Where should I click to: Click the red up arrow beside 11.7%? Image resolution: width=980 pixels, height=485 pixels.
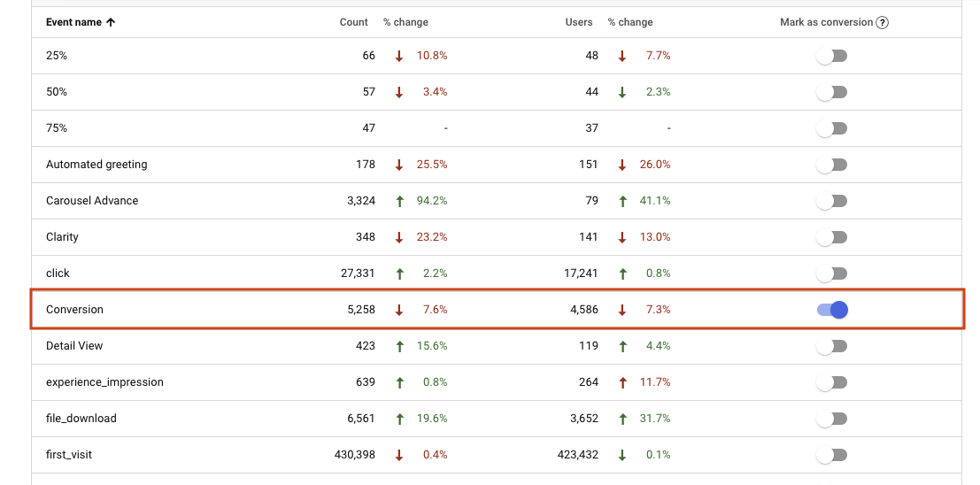pos(621,382)
